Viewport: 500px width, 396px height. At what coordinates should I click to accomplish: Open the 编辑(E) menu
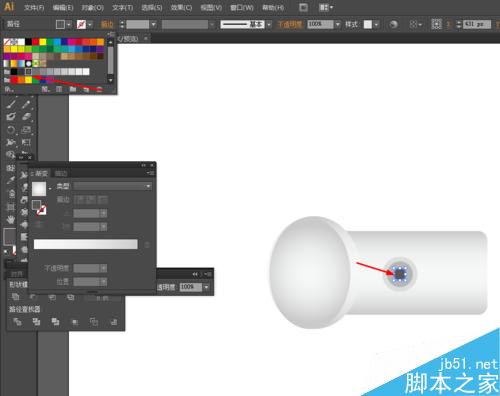[63, 7]
